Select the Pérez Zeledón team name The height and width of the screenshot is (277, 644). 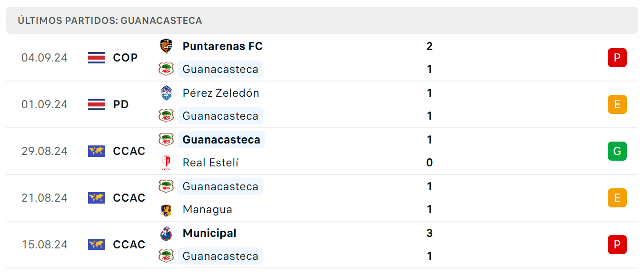click(221, 93)
